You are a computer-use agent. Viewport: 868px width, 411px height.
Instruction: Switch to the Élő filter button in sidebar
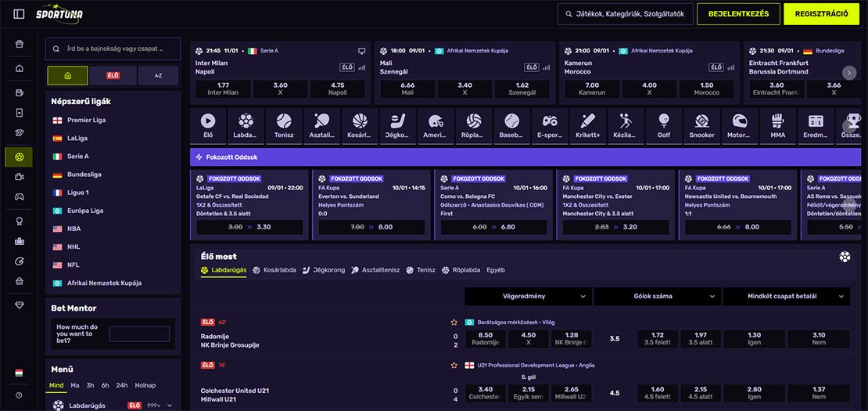pos(113,75)
